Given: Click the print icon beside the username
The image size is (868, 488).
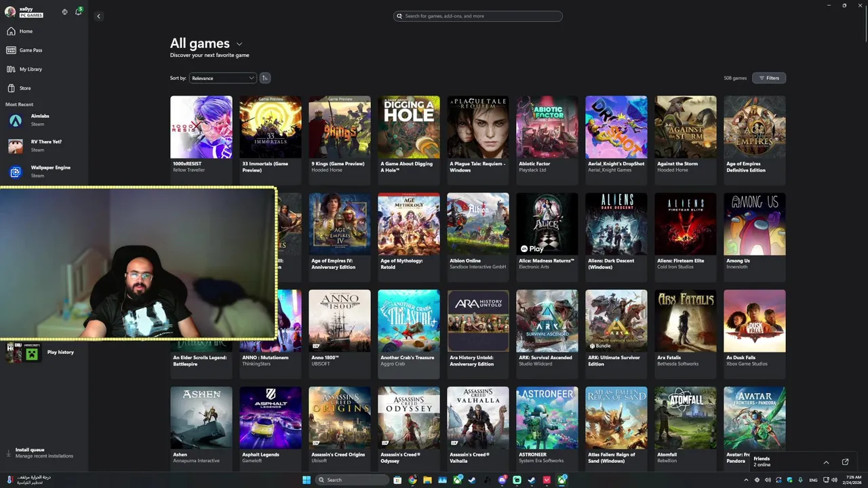Looking at the screenshot, I should point(64,12).
